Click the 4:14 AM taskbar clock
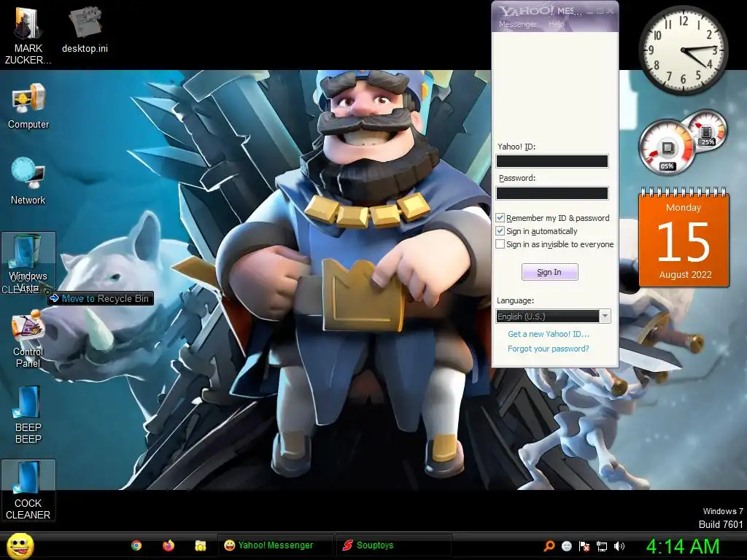Screen dimensions: 747x560 682,546
